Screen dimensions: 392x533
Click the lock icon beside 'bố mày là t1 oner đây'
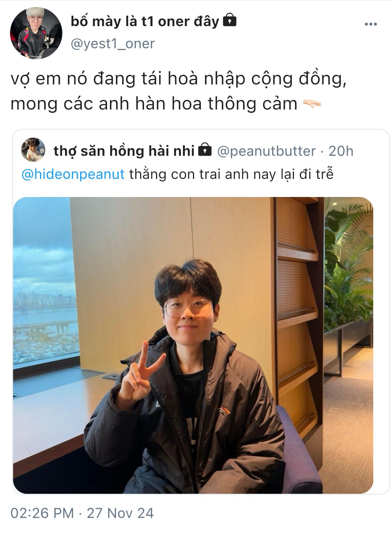230,20
